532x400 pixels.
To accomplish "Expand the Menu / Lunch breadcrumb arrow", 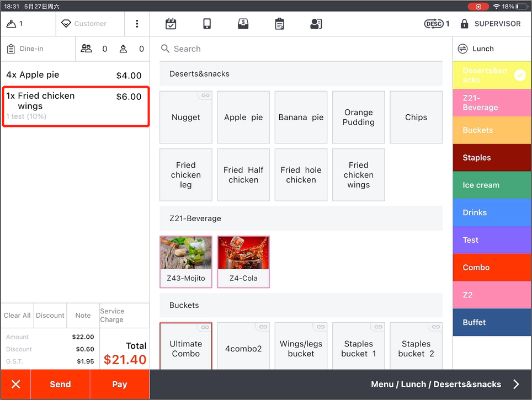I will pyautogui.click(x=516, y=385).
